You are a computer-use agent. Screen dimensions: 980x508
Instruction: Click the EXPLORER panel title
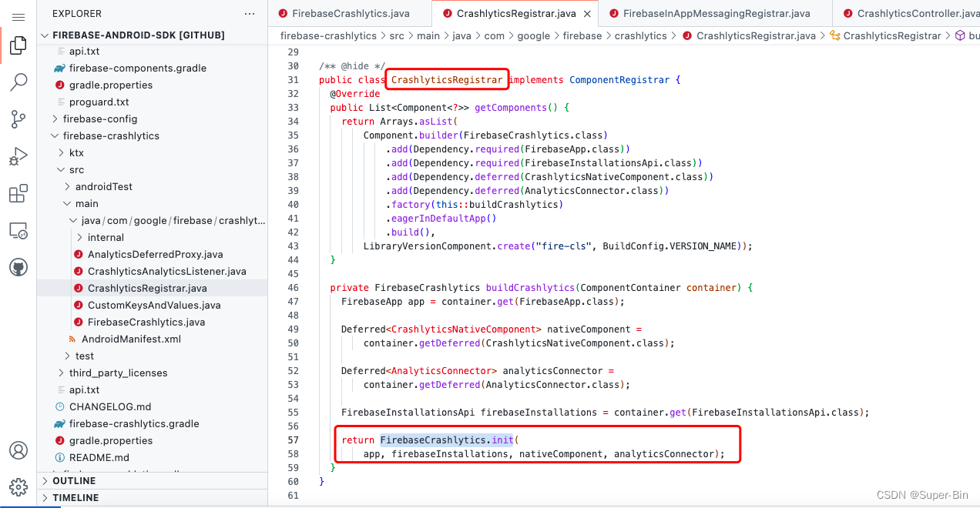point(77,14)
